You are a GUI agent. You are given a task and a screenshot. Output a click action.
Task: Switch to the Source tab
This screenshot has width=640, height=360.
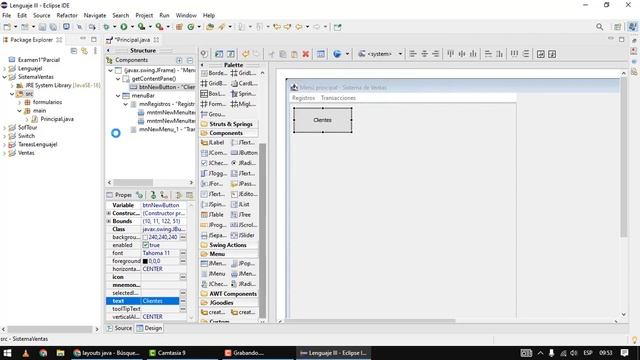pyautogui.click(x=119, y=328)
